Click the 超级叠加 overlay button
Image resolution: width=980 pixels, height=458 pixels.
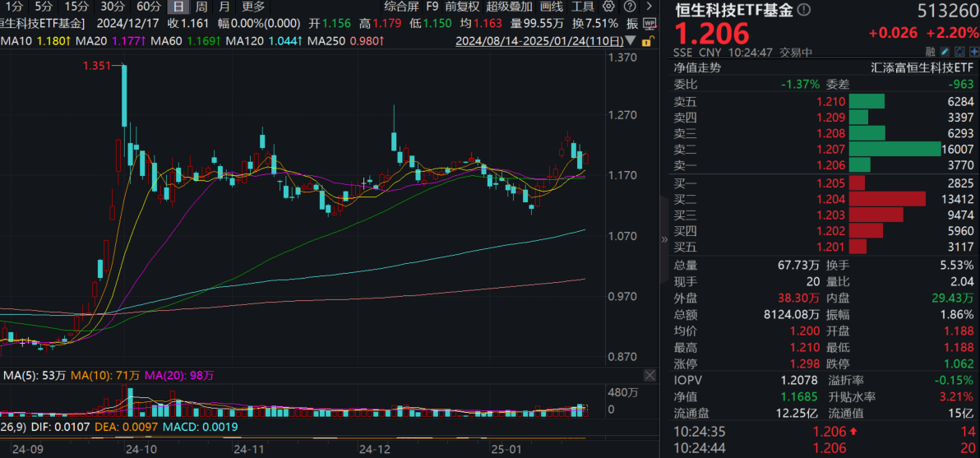point(510,7)
